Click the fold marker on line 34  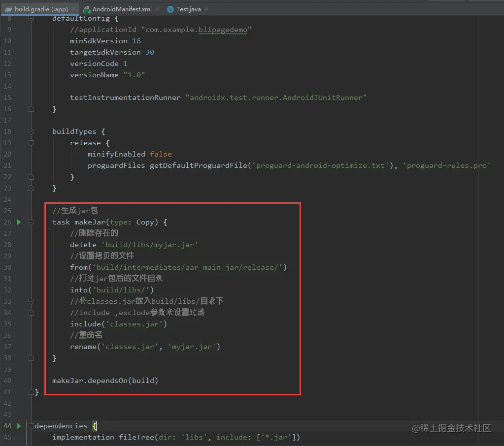31,313
